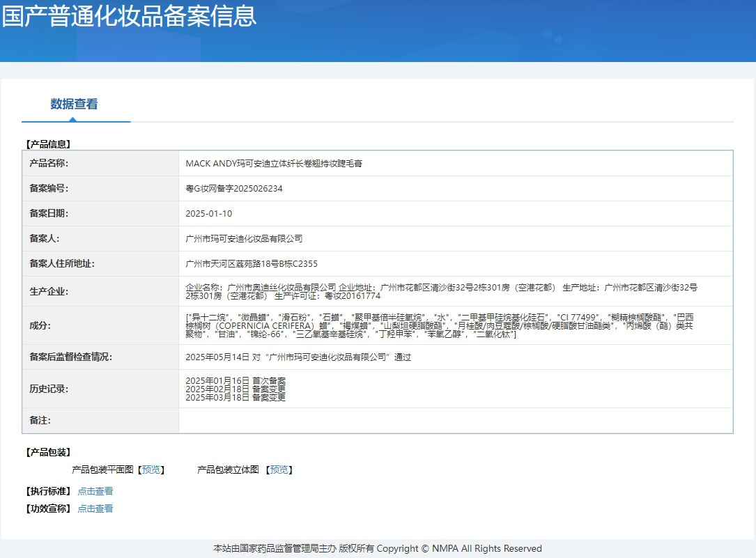This screenshot has height=558, width=756.
Task: Click the 【产品包装】 section heading
Action: tap(48, 453)
